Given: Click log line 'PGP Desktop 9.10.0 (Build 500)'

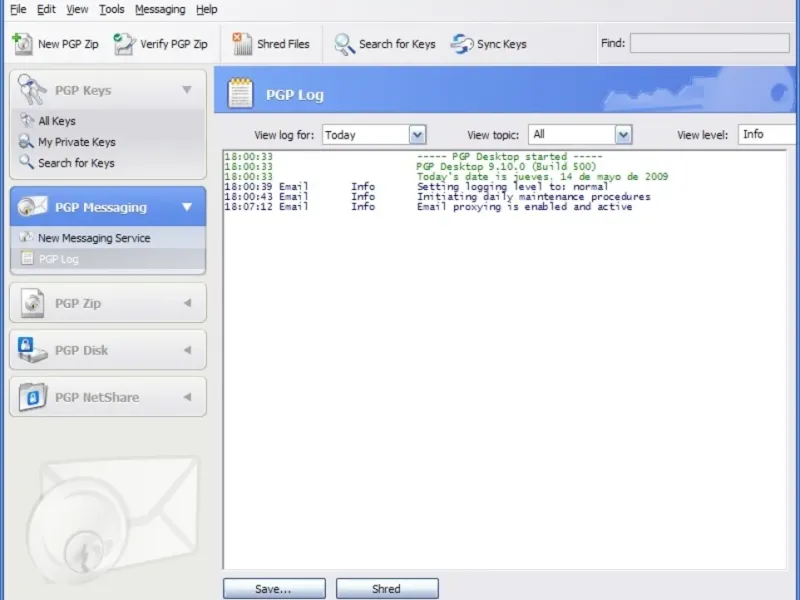Looking at the screenshot, I should (506, 166).
